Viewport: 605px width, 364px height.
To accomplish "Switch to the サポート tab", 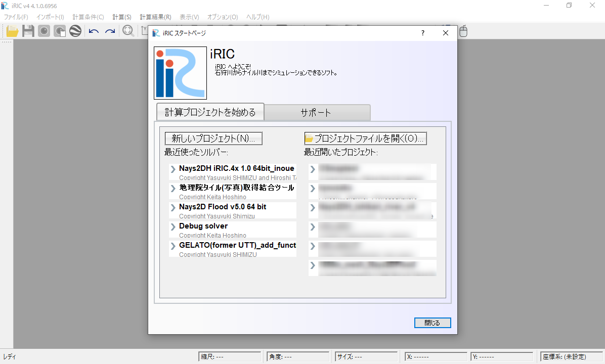I will [317, 113].
